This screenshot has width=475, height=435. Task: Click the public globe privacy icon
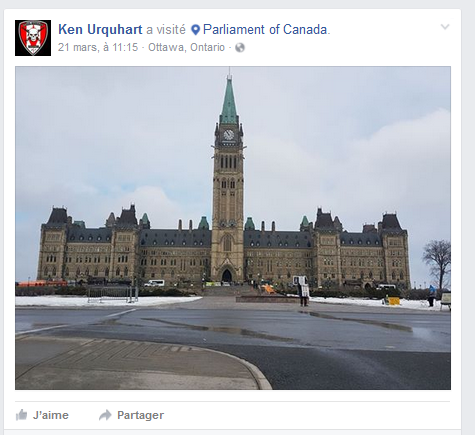(x=240, y=48)
